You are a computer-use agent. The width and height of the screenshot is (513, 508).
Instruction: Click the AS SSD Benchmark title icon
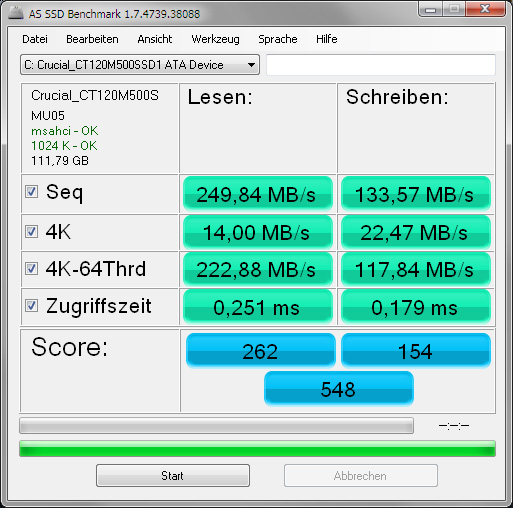[x=16, y=13]
